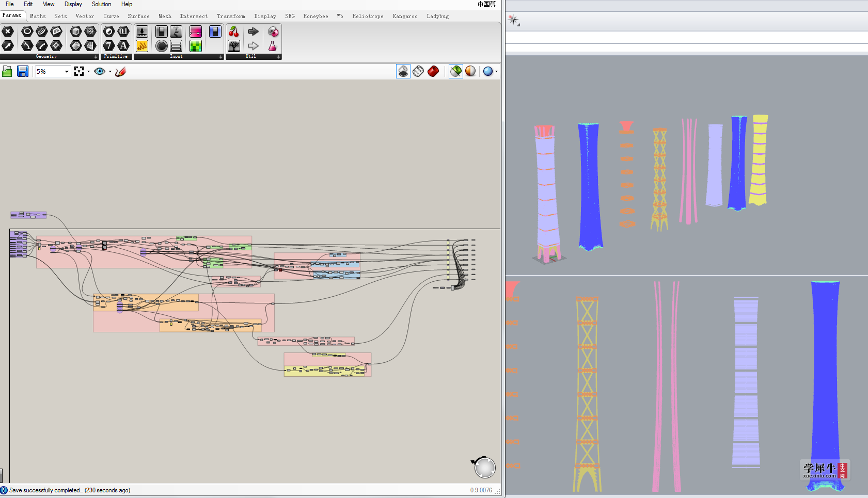Click the zoom extents icon
The height and width of the screenshot is (498, 868).
click(79, 71)
